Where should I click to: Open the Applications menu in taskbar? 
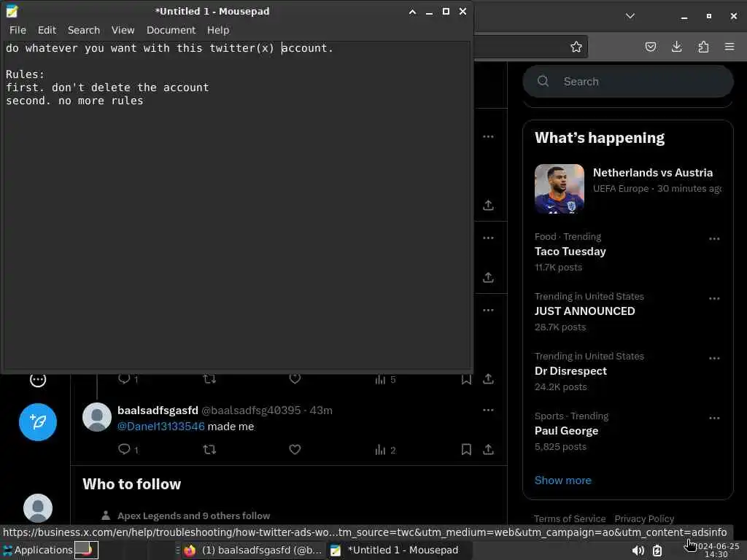click(38, 550)
